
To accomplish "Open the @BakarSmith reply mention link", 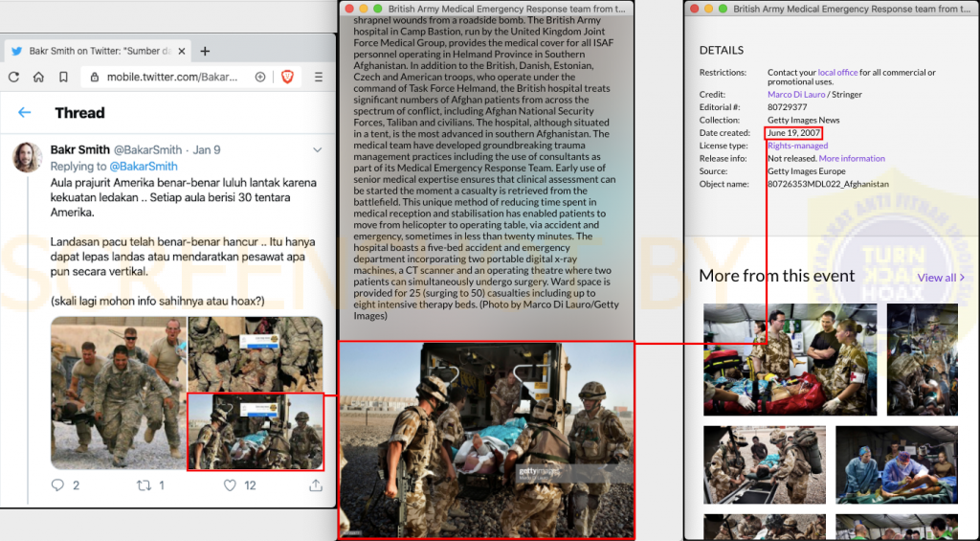I will pyautogui.click(x=144, y=167).
